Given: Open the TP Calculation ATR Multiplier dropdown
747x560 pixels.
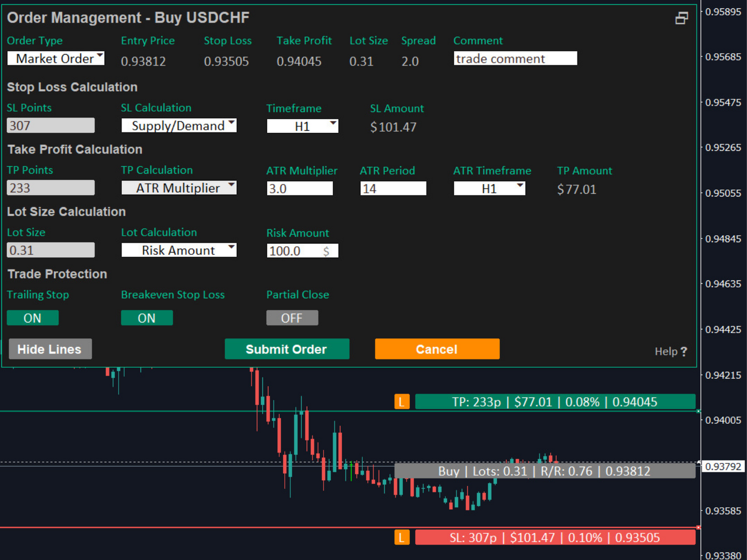Looking at the screenshot, I should (x=179, y=188).
